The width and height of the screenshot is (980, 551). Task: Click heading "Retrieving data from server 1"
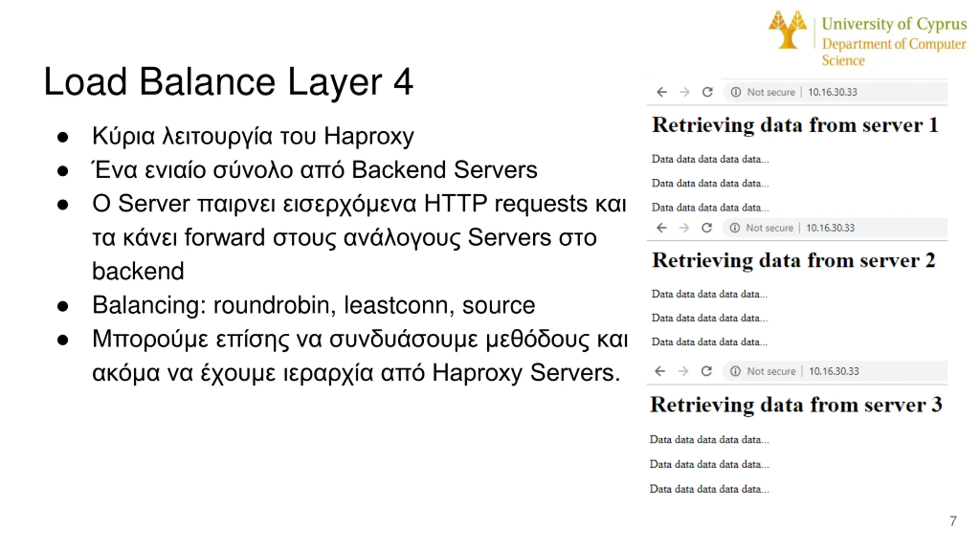[795, 126]
